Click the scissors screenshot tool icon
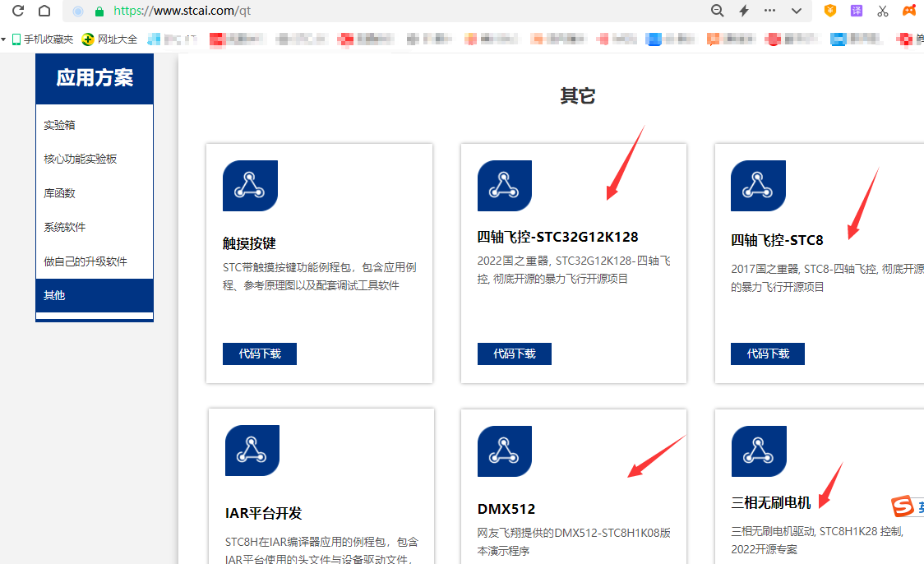 coord(882,11)
